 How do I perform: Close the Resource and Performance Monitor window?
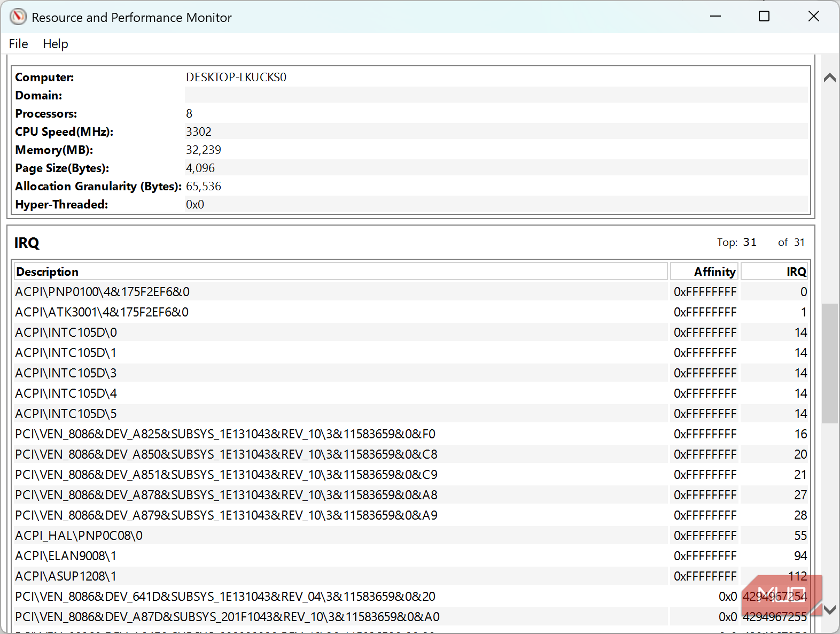pyautogui.click(x=814, y=17)
